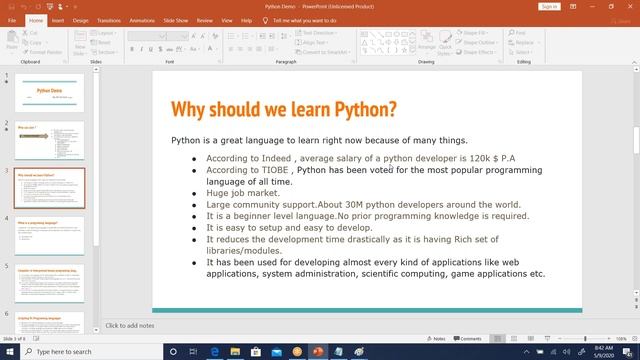Switch to Reading View icon
Screen dimensions: 640x360
pos(531,339)
